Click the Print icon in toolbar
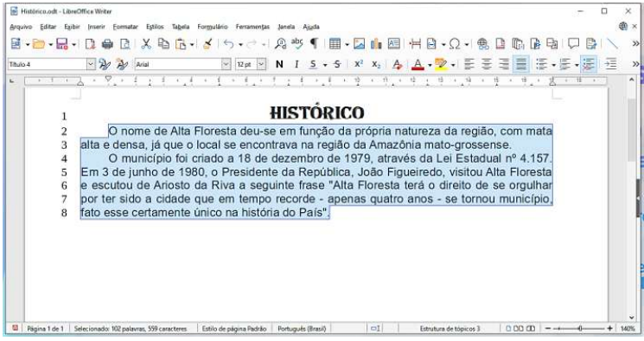 coord(107,43)
